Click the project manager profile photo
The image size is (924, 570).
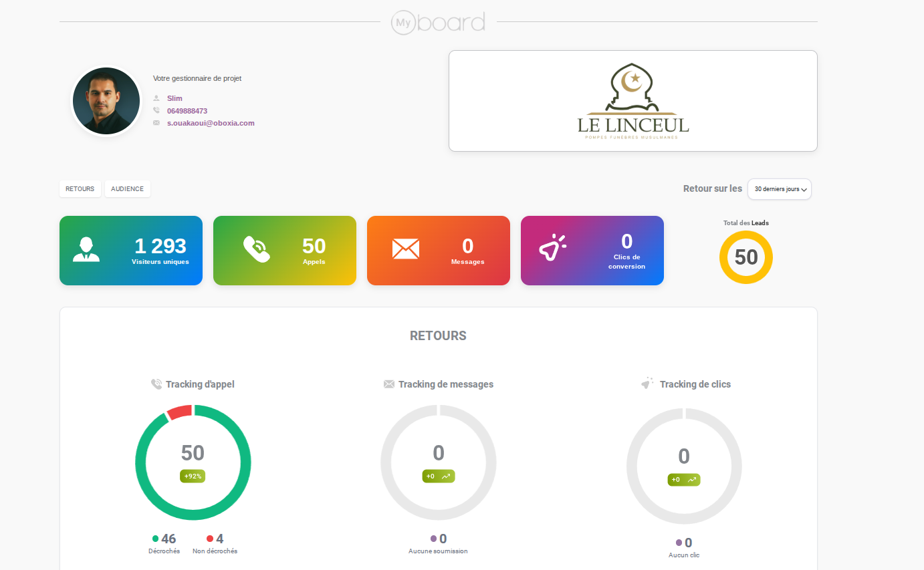pyautogui.click(x=106, y=101)
